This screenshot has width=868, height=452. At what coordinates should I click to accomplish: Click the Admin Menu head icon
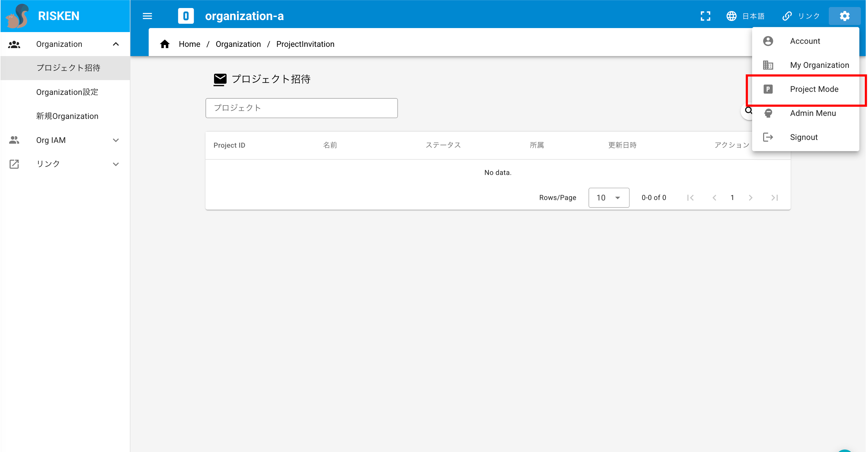(x=768, y=113)
